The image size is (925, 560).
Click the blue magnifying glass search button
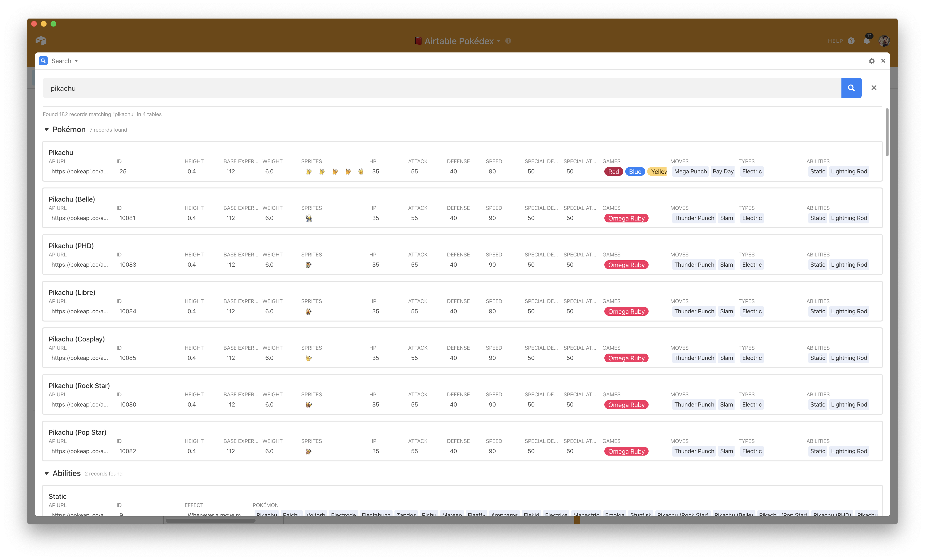pyautogui.click(x=851, y=88)
